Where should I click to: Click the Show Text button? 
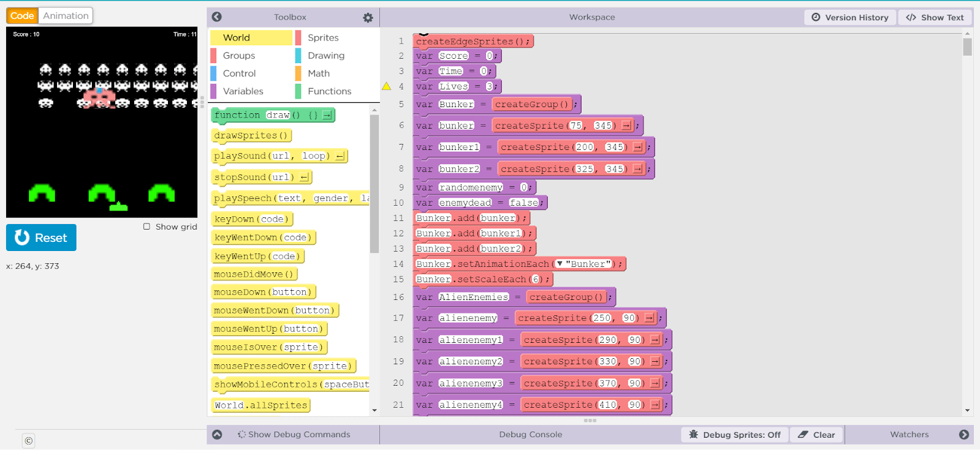point(935,17)
